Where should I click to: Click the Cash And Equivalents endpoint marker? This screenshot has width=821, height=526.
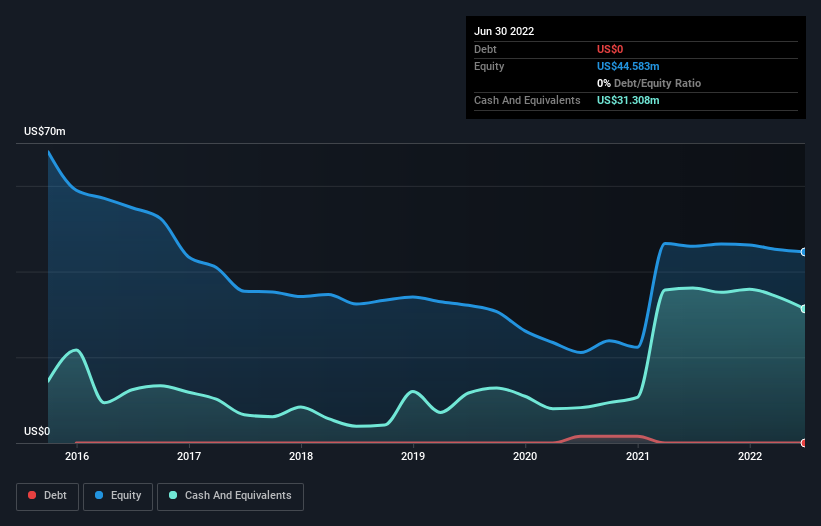pyautogui.click(x=804, y=309)
